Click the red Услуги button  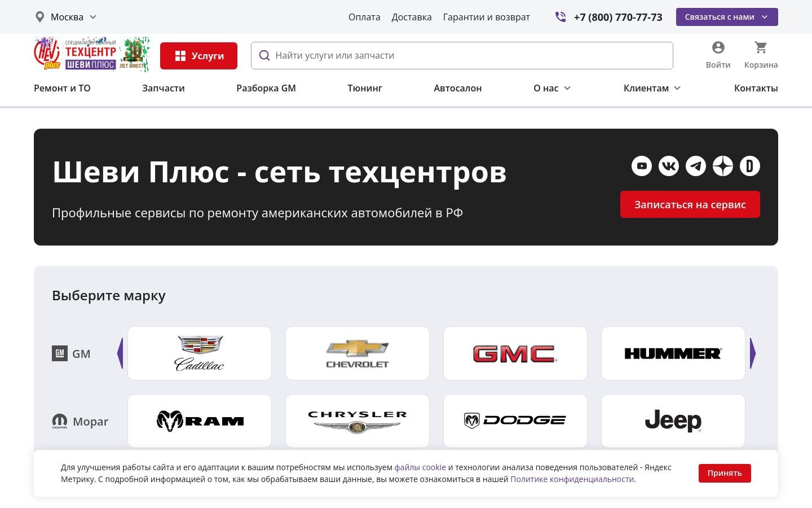pos(198,56)
